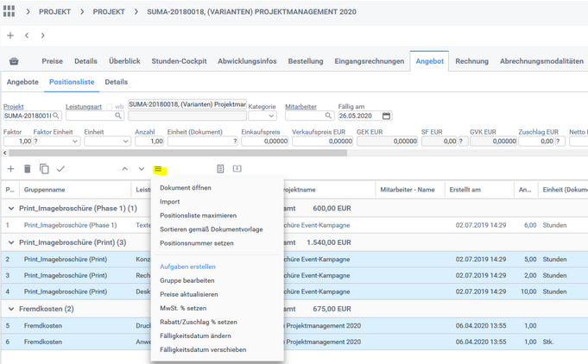The width and height of the screenshot is (588, 364).
Task: Click the checkmark confirm icon in toolbar
Action: [60, 169]
